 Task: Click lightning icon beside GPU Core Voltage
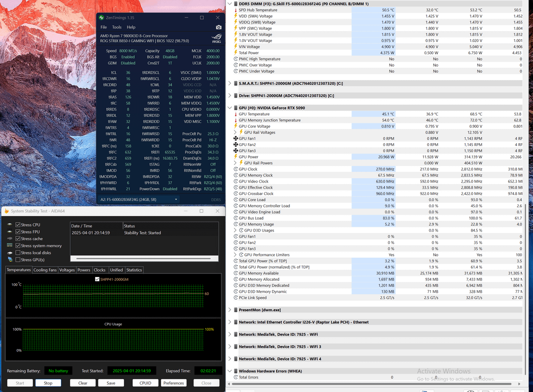pos(235,126)
